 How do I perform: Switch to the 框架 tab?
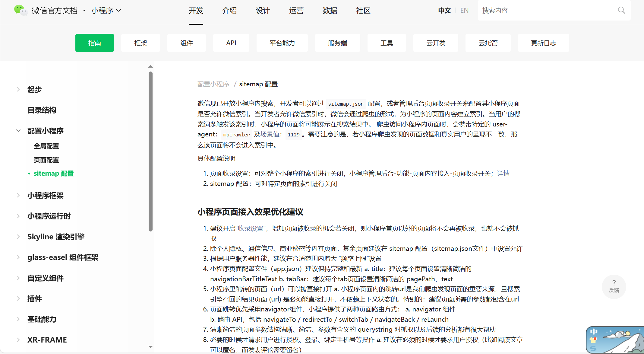tap(140, 43)
